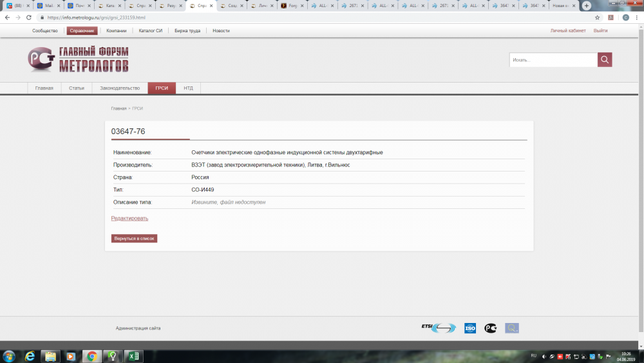Viewport: 644px width, 363px height.
Task: Click the PDF extension icon in Chrome toolbar
Action: coord(611,17)
